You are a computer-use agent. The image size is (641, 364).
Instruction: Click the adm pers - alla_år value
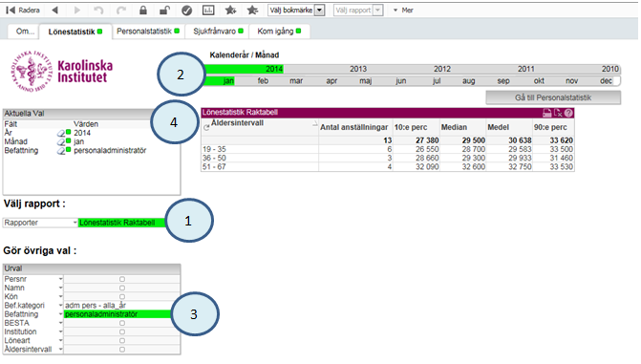click(121, 306)
